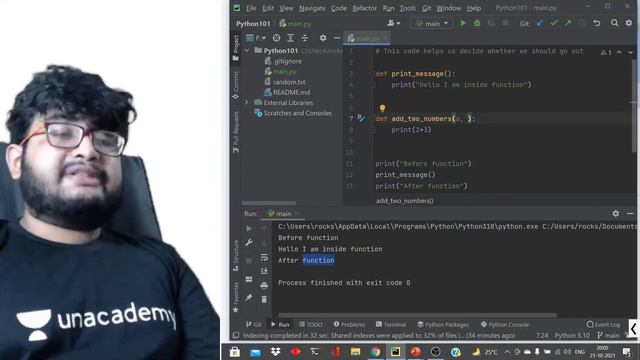The width and height of the screenshot is (640, 360).
Task: Open the Git branch 'main' widget in status bar
Action: [x=608, y=335]
